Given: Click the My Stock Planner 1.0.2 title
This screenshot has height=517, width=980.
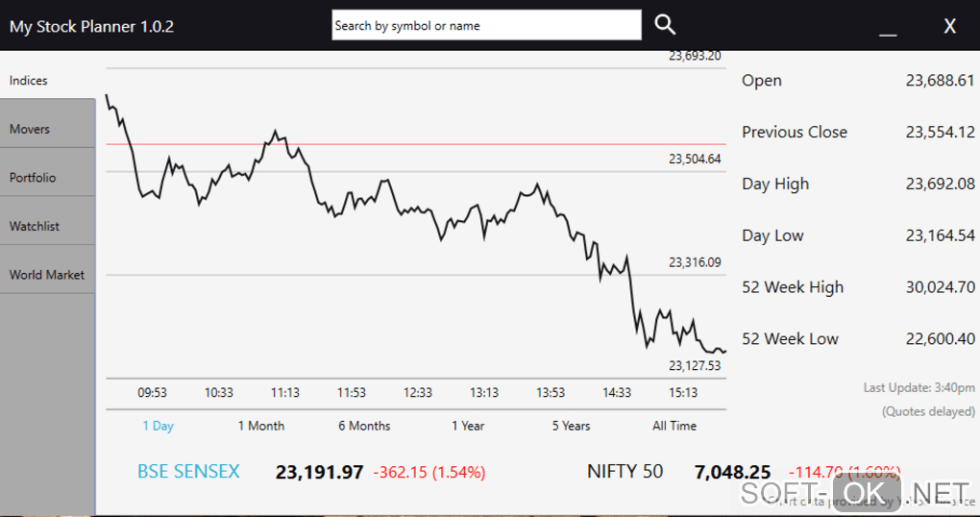Looking at the screenshot, I should click(91, 26).
